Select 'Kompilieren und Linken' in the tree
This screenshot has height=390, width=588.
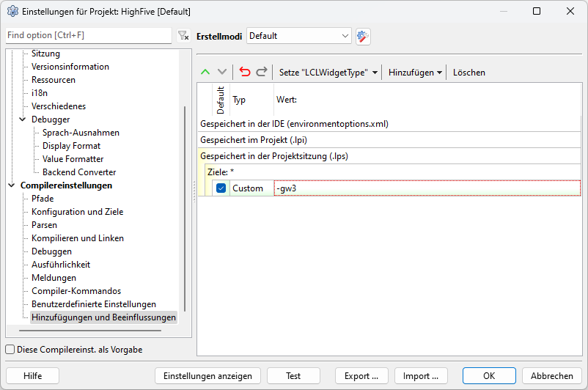[x=77, y=238]
